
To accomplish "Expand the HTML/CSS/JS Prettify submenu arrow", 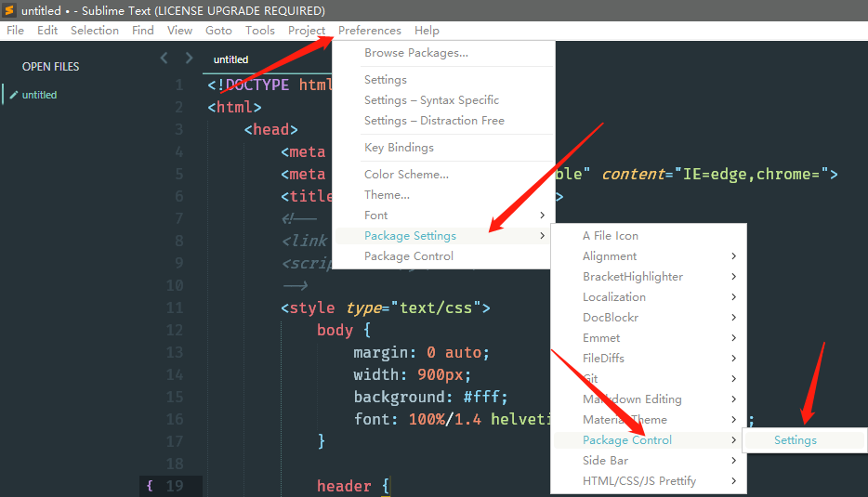I will [x=733, y=481].
